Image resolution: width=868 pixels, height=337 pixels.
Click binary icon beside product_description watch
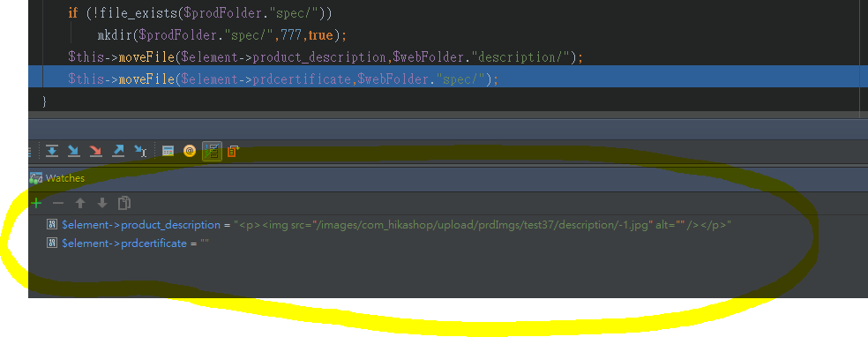[x=52, y=225]
